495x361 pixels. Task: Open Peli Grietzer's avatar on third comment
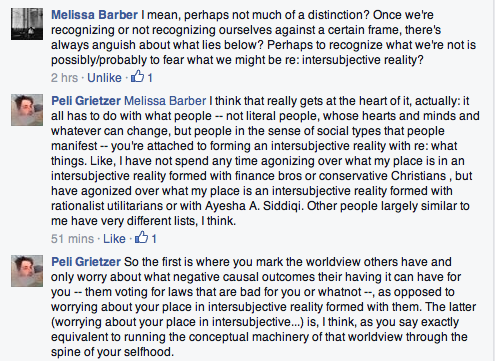(x=27, y=271)
